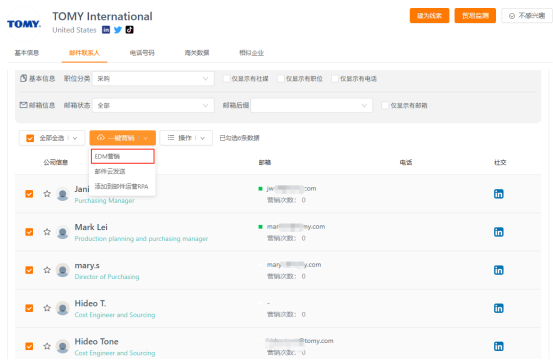Click the Mark Lei contact name

click(x=91, y=227)
